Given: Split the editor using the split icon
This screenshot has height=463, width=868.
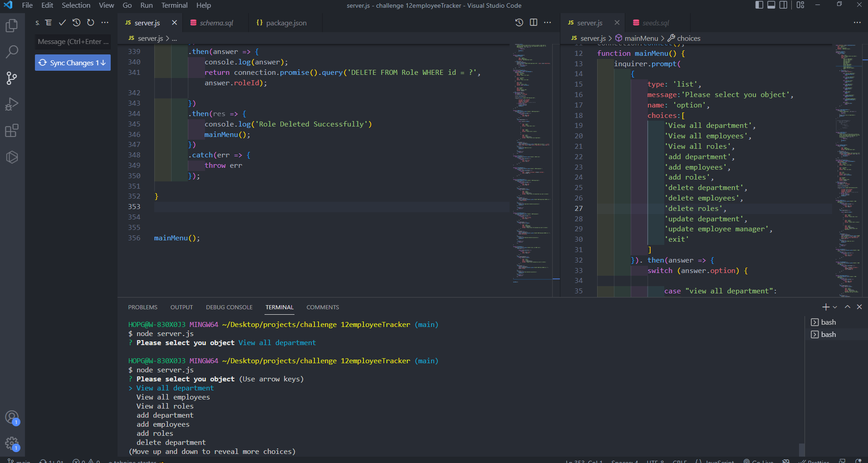Looking at the screenshot, I should point(534,22).
